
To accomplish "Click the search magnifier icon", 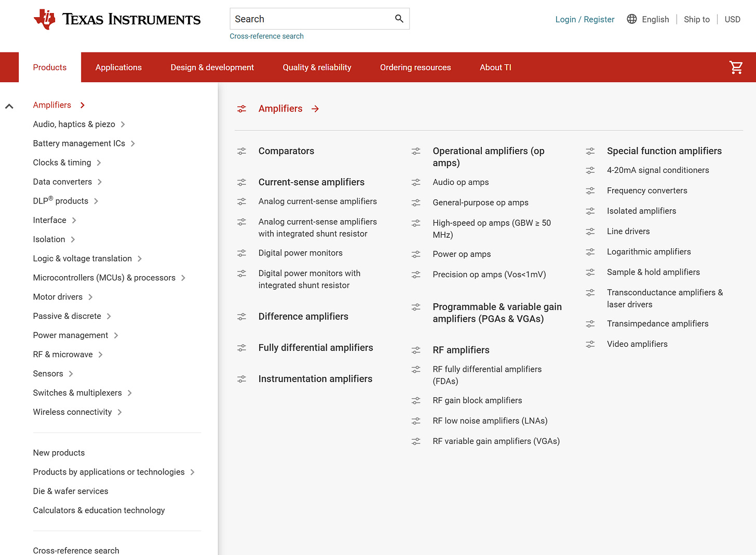I will point(399,19).
